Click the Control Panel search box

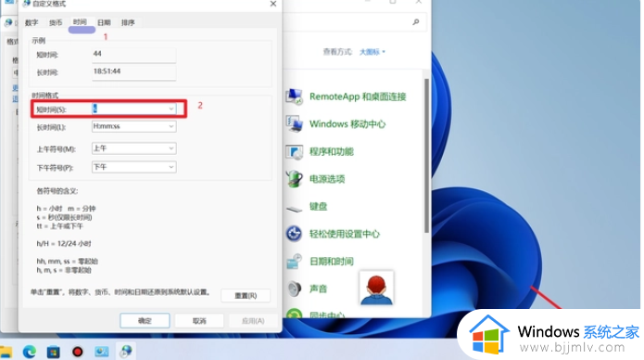(x=355, y=22)
